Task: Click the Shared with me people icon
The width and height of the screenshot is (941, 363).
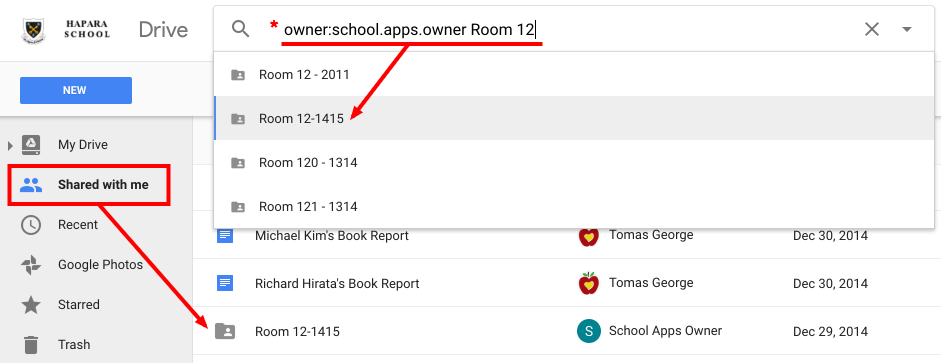Action: click(x=31, y=185)
